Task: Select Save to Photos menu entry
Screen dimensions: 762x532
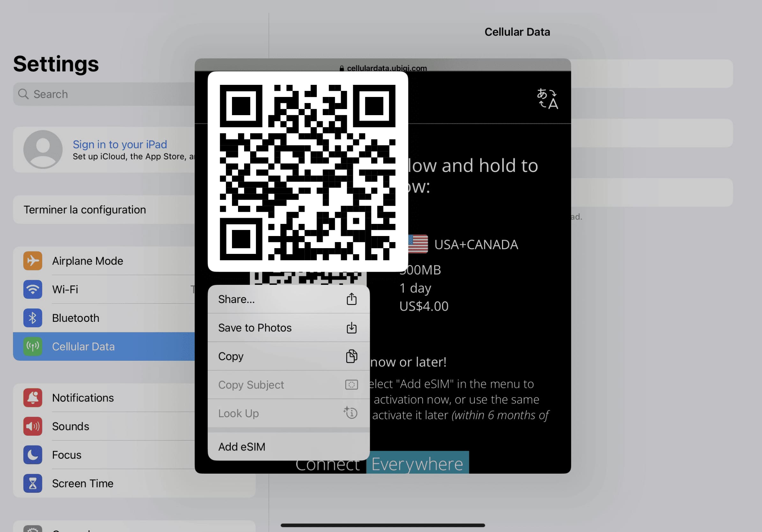Action: coord(288,328)
